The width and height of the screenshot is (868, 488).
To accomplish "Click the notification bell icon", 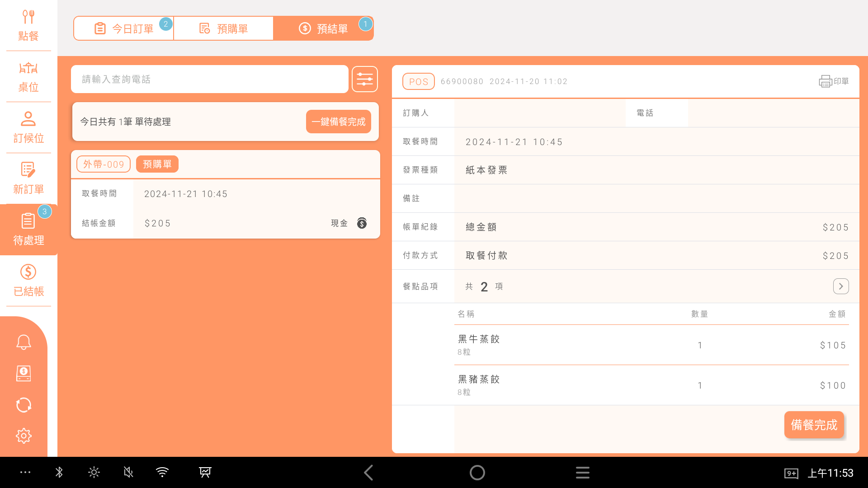I will (x=24, y=342).
